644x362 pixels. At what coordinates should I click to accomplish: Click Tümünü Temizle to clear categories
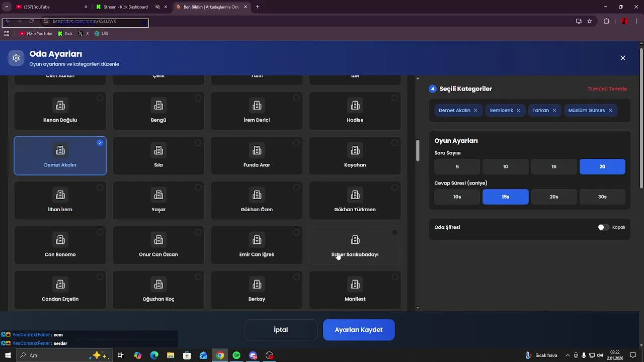click(607, 89)
